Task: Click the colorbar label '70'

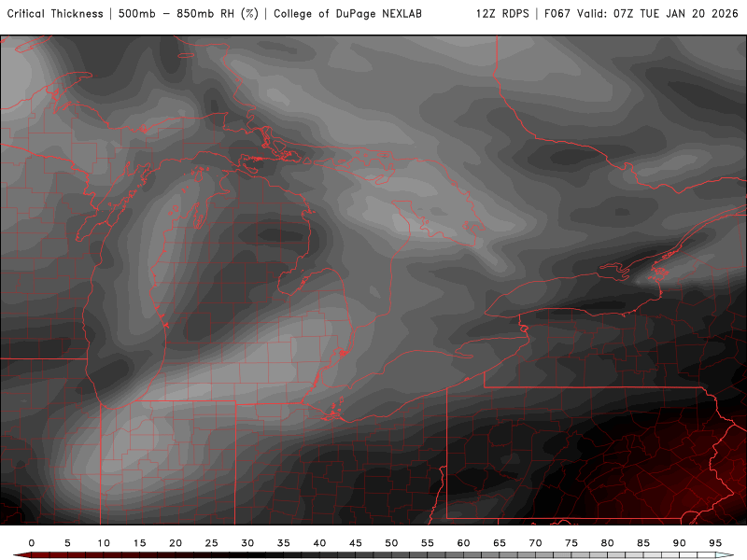Action: click(535, 543)
